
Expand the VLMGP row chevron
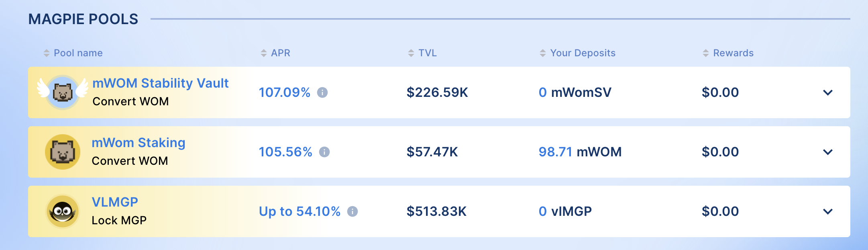click(828, 211)
